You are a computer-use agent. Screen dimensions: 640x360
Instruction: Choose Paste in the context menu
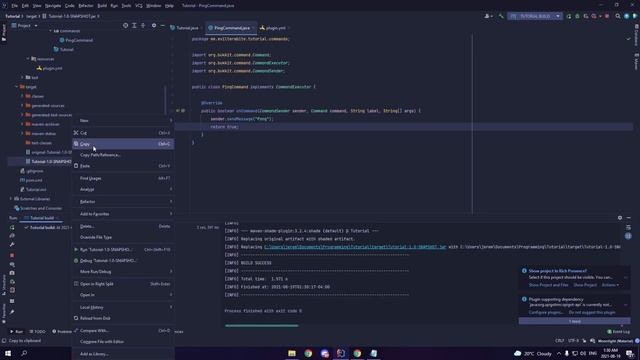tap(123, 166)
